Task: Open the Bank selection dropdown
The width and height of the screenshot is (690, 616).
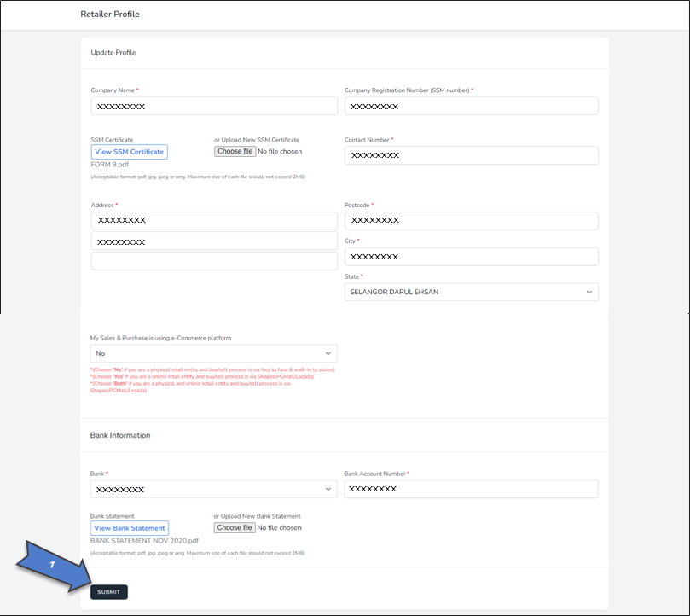Action: pyautogui.click(x=213, y=489)
